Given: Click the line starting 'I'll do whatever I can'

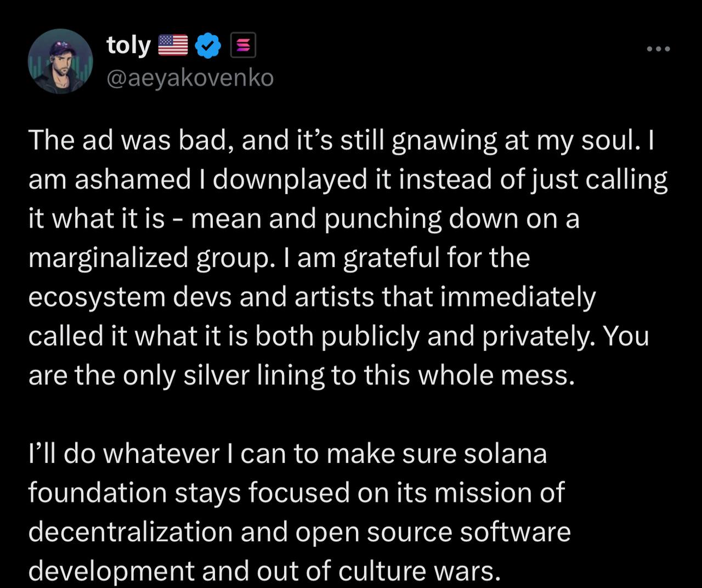Looking at the screenshot, I should pos(287,454).
